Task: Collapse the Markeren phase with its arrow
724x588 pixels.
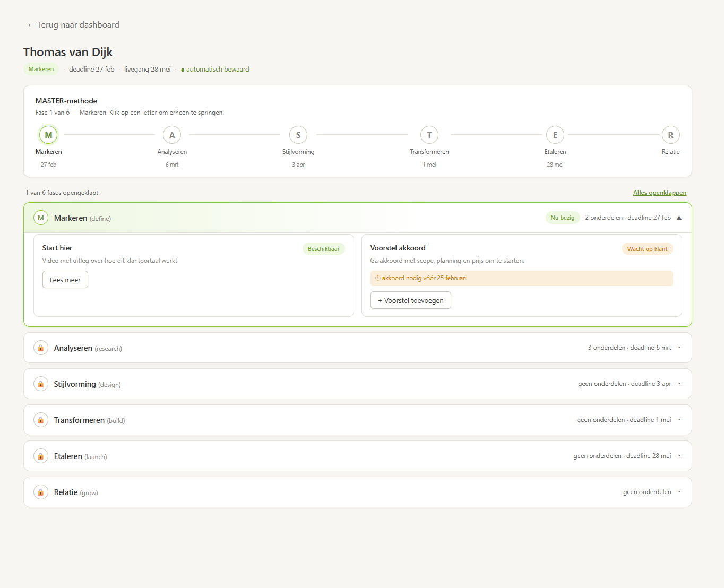Action: pyautogui.click(x=679, y=218)
